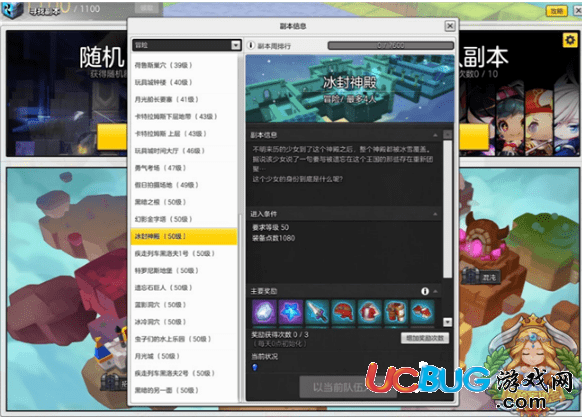Image resolution: width=582 pixels, height=417 pixels.
Task: Select 黑暗之根（50级）in list
Action: [x=184, y=202]
